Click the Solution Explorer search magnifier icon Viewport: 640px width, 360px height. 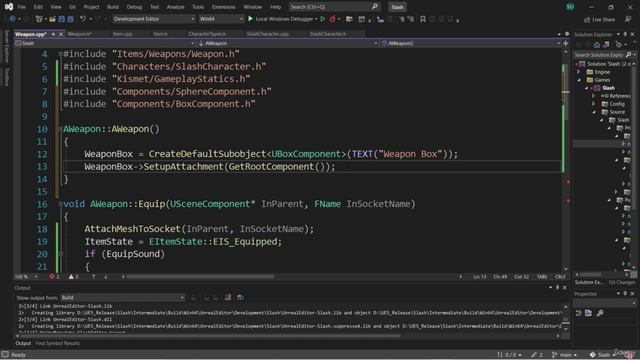coord(629,54)
